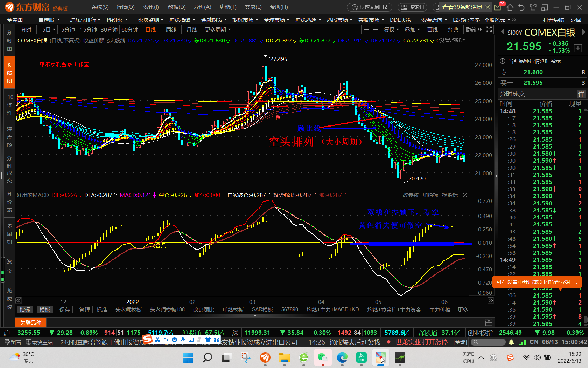Click the green signal strength icon
This screenshot has width=588, height=368.
pyautogui.click(x=523, y=342)
